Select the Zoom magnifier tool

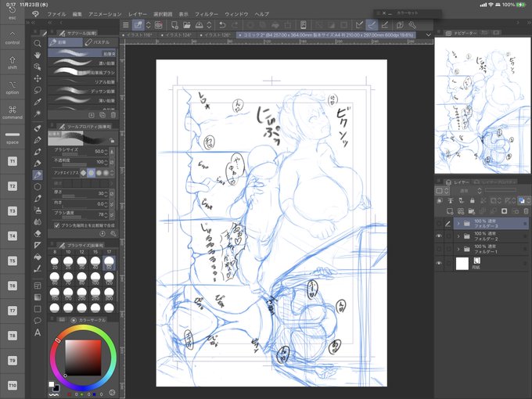(38, 44)
